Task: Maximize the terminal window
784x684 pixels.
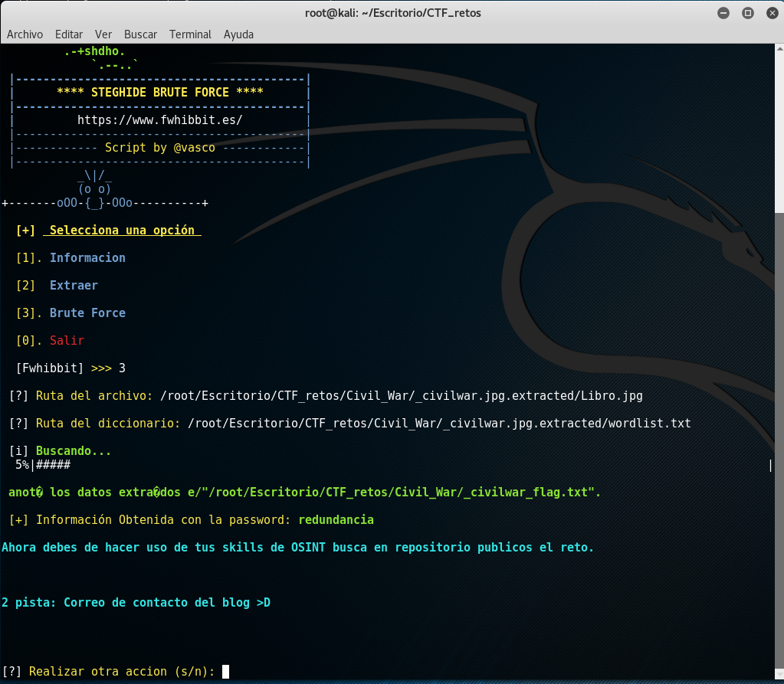Action: point(747,13)
